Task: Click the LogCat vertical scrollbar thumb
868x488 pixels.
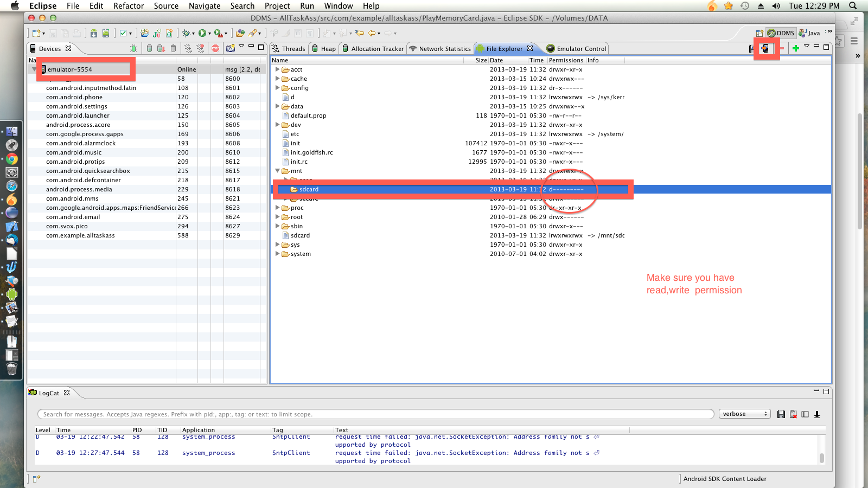Action: (x=822, y=458)
